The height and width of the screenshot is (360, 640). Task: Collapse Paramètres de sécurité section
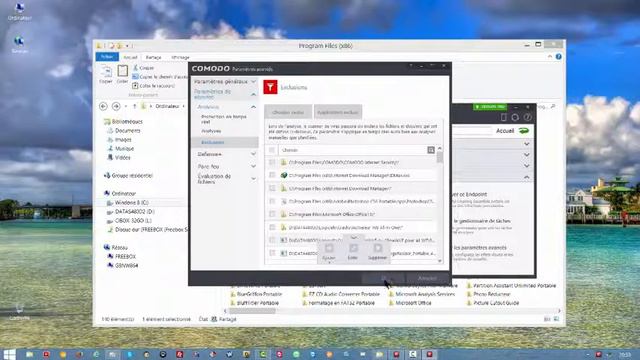coord(253,94)
